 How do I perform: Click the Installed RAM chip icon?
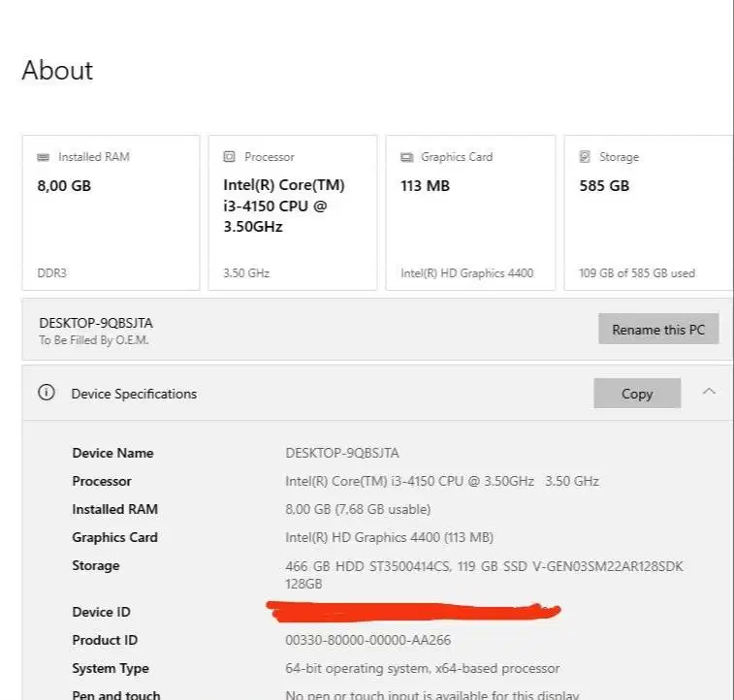[x=43, y=157]
